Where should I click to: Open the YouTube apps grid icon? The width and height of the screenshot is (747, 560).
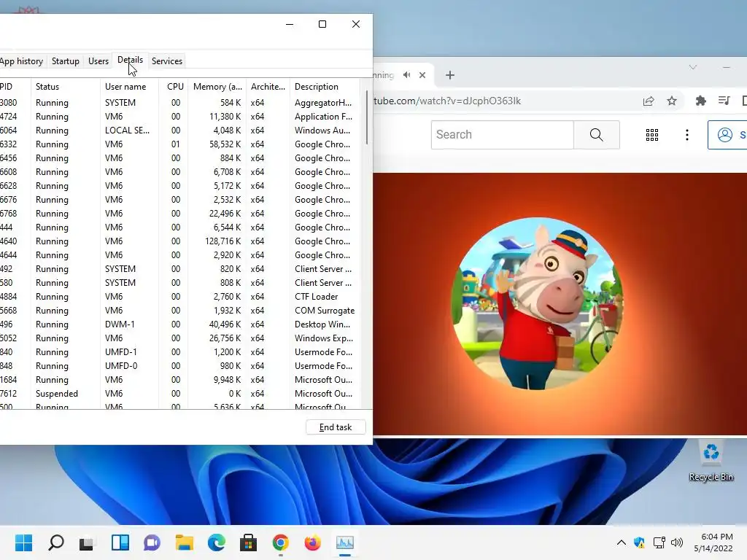(x=651, y=135)
